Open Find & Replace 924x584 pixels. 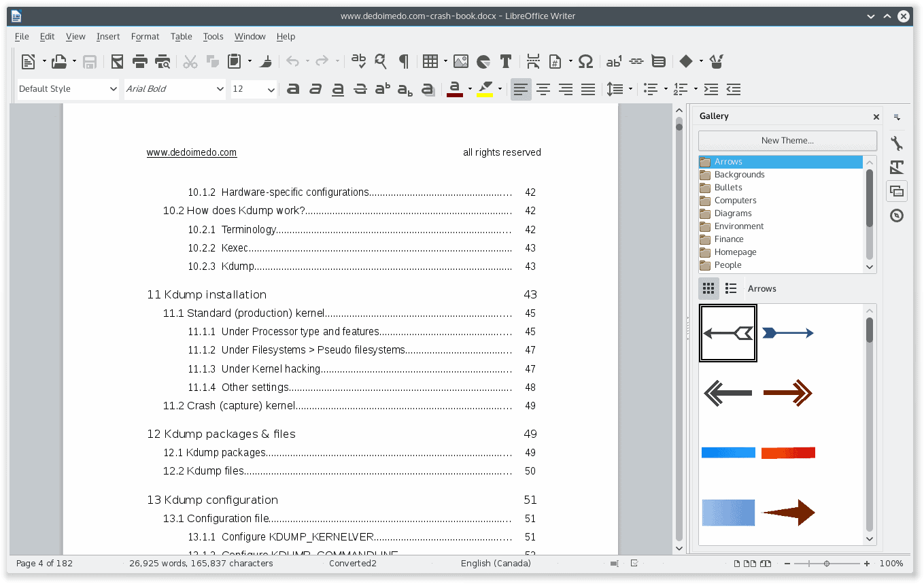click(381, 62)
